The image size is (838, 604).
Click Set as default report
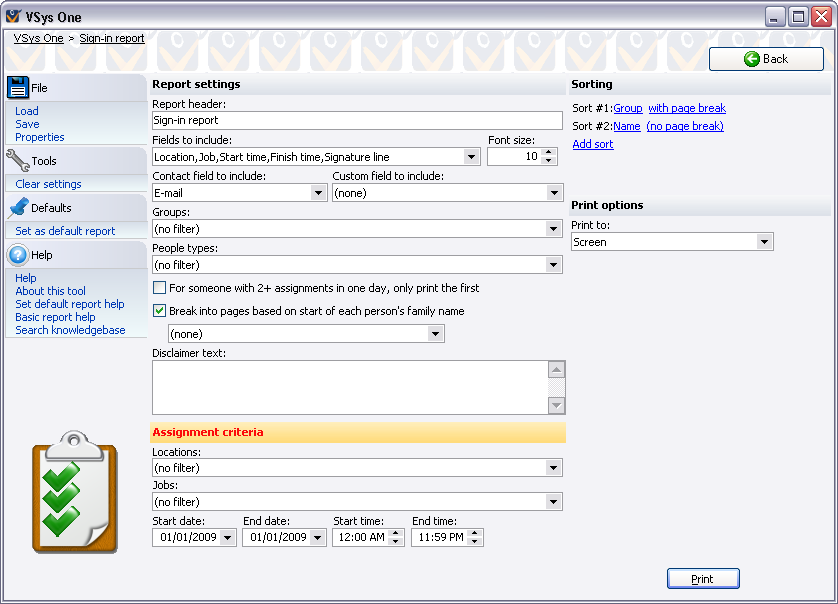point(65,231)
